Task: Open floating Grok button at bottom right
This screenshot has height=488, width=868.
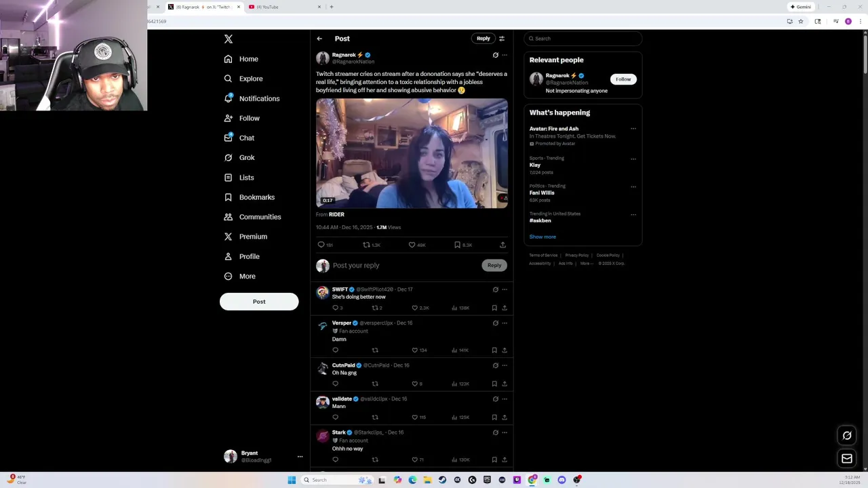Action: (x=847, y=435)
